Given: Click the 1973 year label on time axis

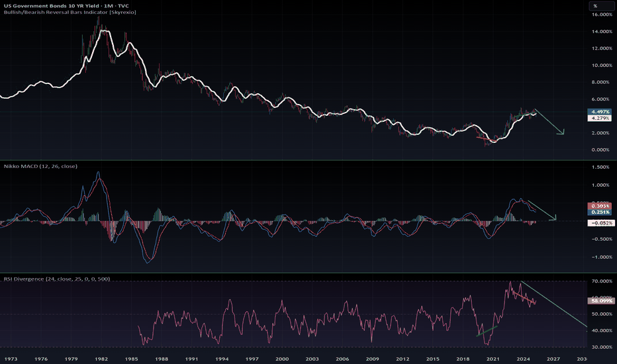Looking at the screenshot, I should 11,359.
